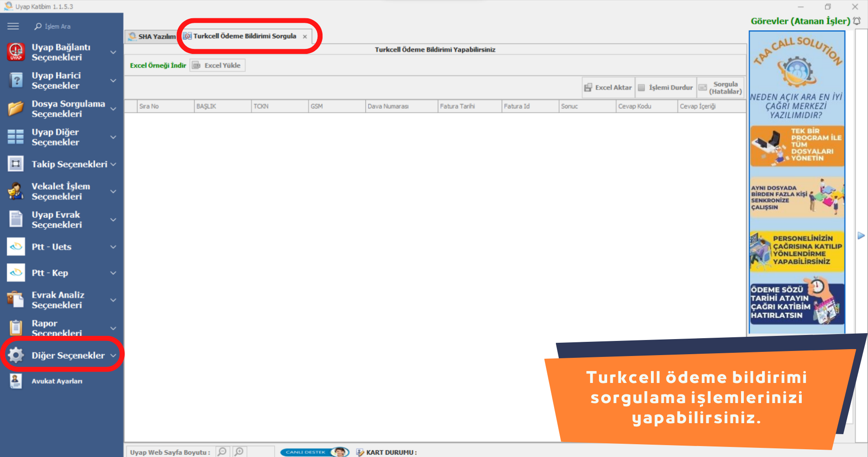
Task: Click the Diğer Seçenekler gear icon
Action: tap(16, 355)
